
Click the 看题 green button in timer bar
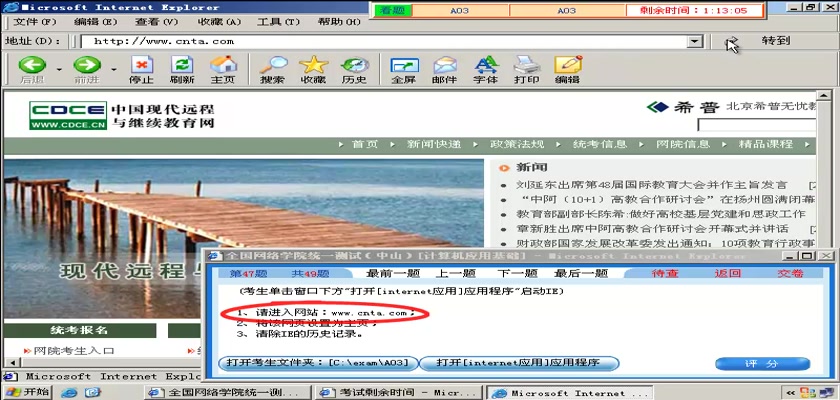(x=393, y=11)
